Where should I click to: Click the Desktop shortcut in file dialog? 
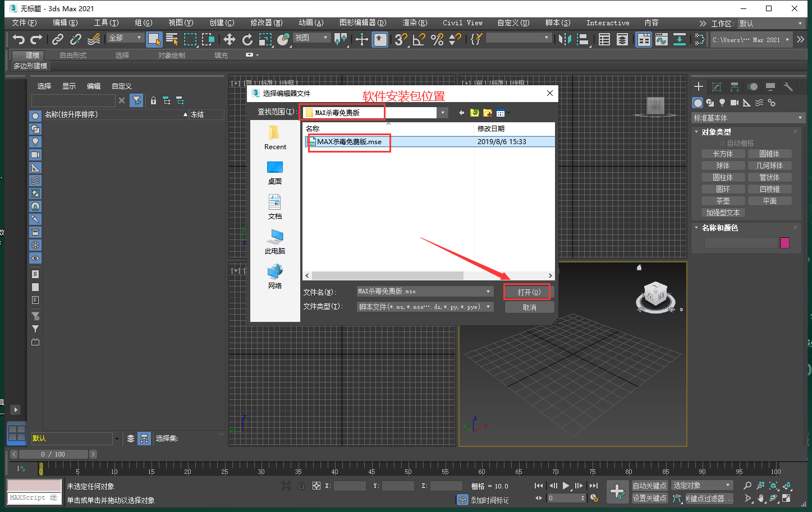point(275,173)
